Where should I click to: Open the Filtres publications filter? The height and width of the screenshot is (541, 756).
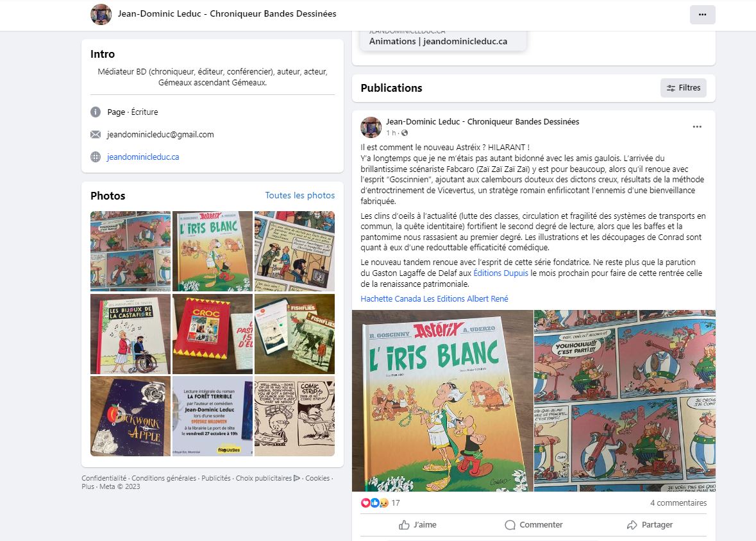(x=683, y=88)
